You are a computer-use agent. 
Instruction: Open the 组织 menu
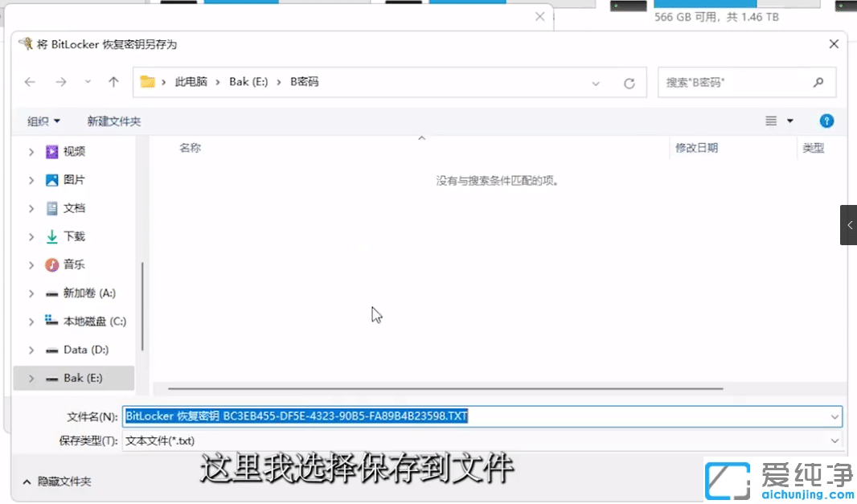(x=43, y=121)
